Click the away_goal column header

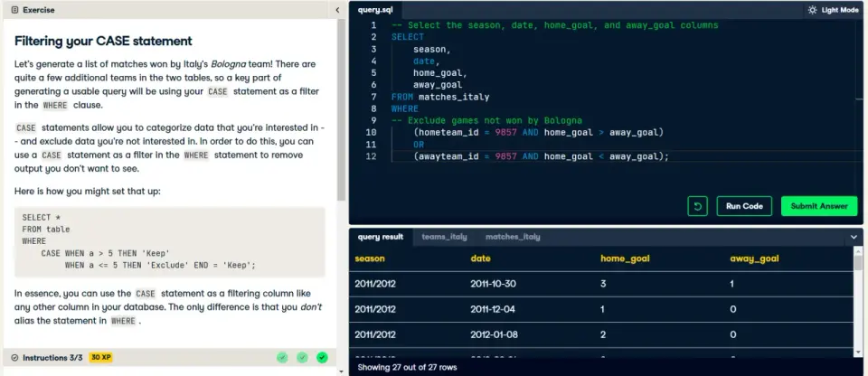pos(754,258)
